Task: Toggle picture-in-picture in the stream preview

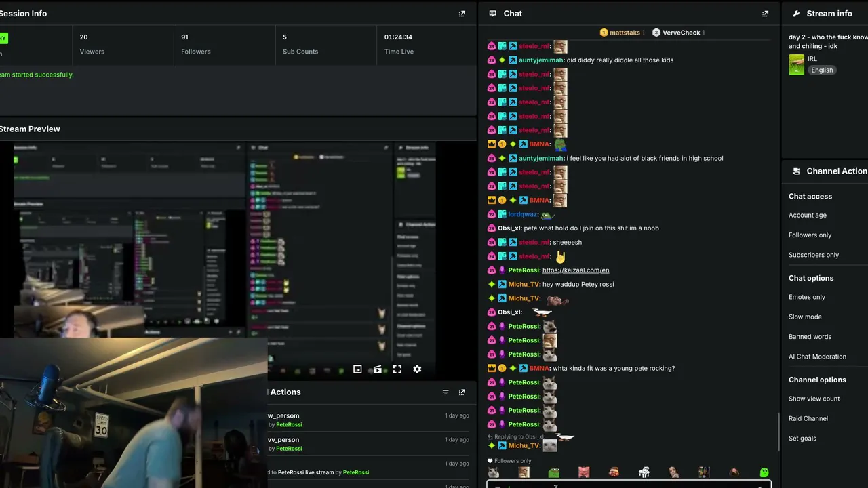Action: [x=357, y=369]
